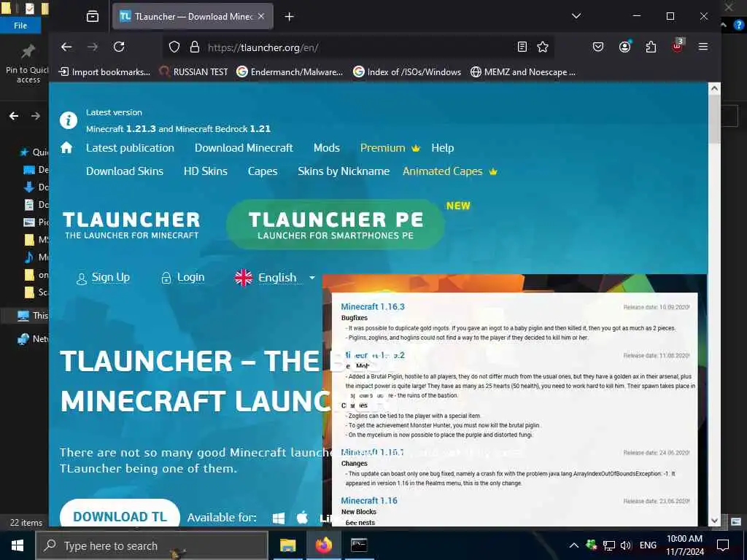Show hidden tray icons chevron

coord(573,545)
